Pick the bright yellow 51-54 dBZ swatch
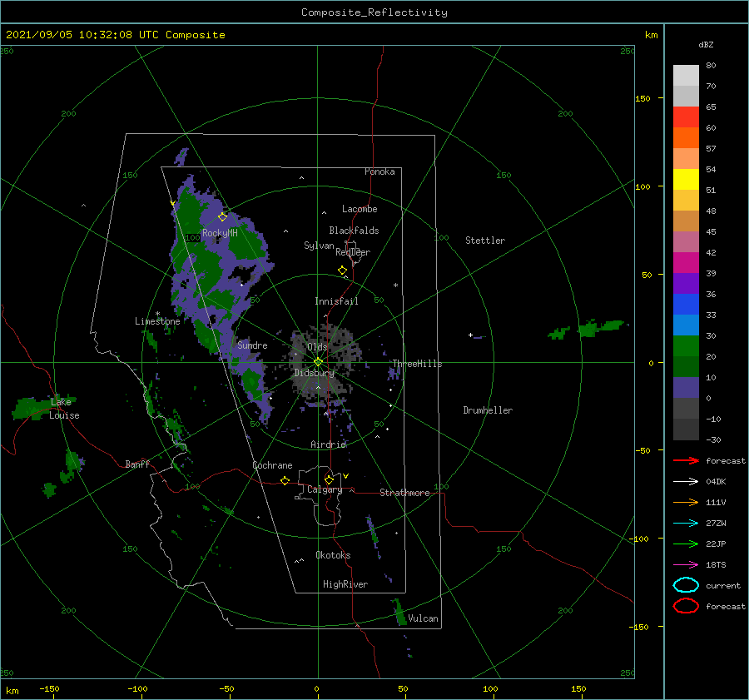Image resolution: width=749 pixels, height=700 pixels. tap(686, 180)
